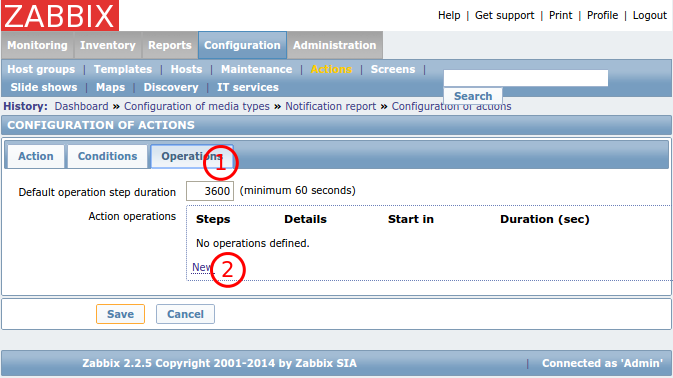Open the Profile page

pyautogui.click(x=602, y=15)
